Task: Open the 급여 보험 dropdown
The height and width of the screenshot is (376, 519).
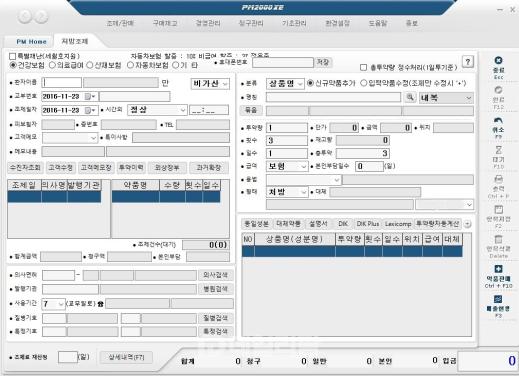Action: [x=287, y=166]
